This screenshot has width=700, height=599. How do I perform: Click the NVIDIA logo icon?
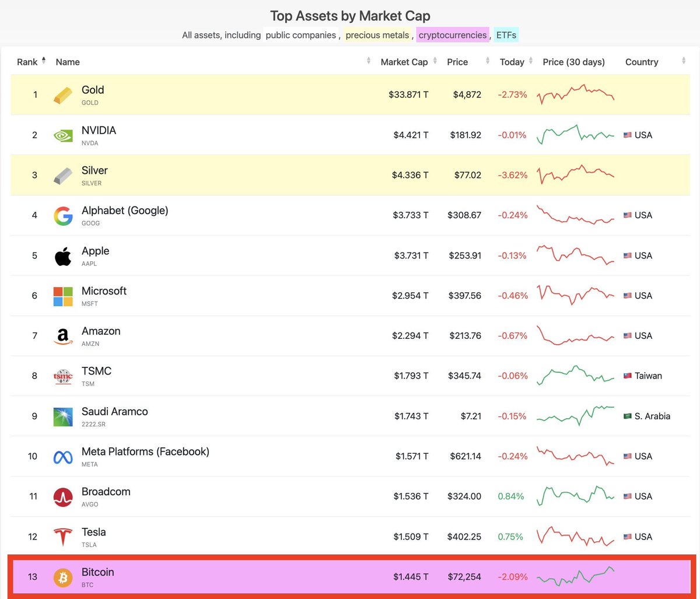click(x=63, y=135)
